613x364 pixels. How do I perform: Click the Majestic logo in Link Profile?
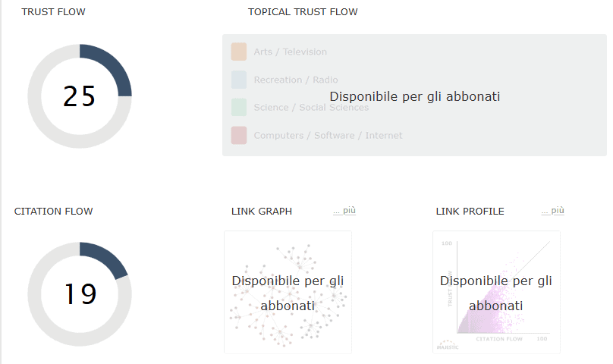[448, 345]
